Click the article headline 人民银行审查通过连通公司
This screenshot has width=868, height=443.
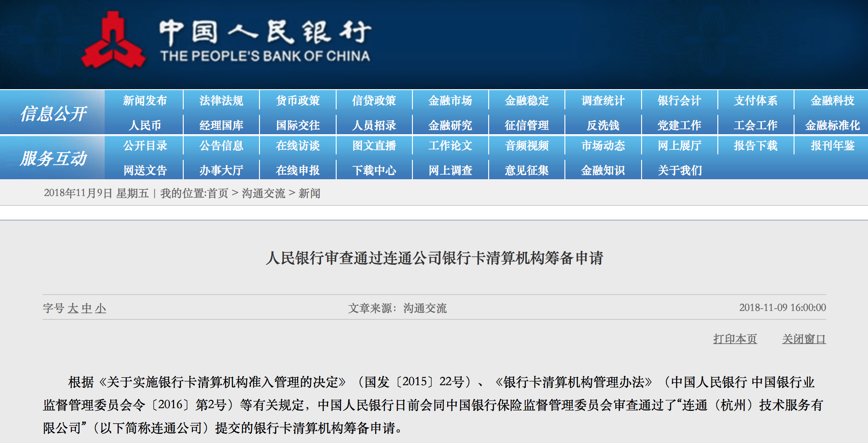click(434, 258)
